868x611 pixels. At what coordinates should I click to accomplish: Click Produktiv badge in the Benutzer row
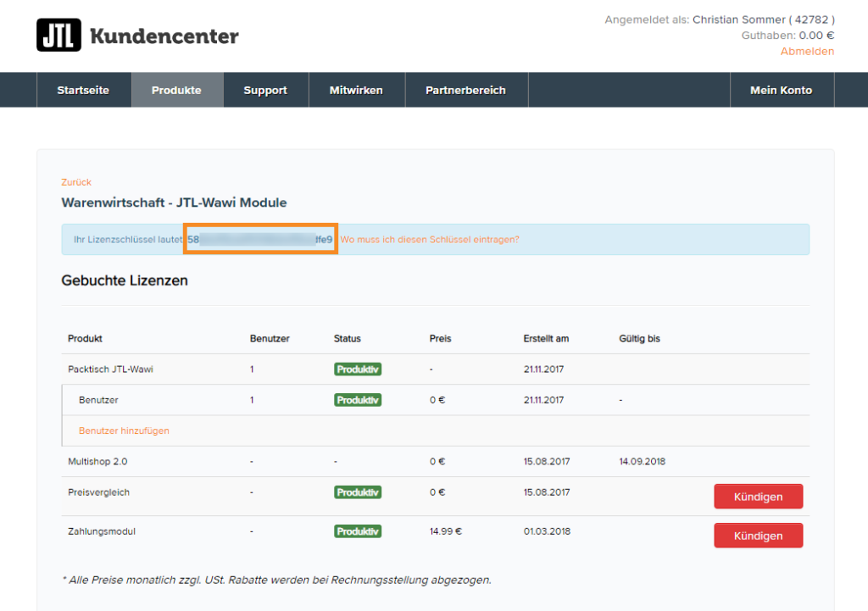click(357, 400)
